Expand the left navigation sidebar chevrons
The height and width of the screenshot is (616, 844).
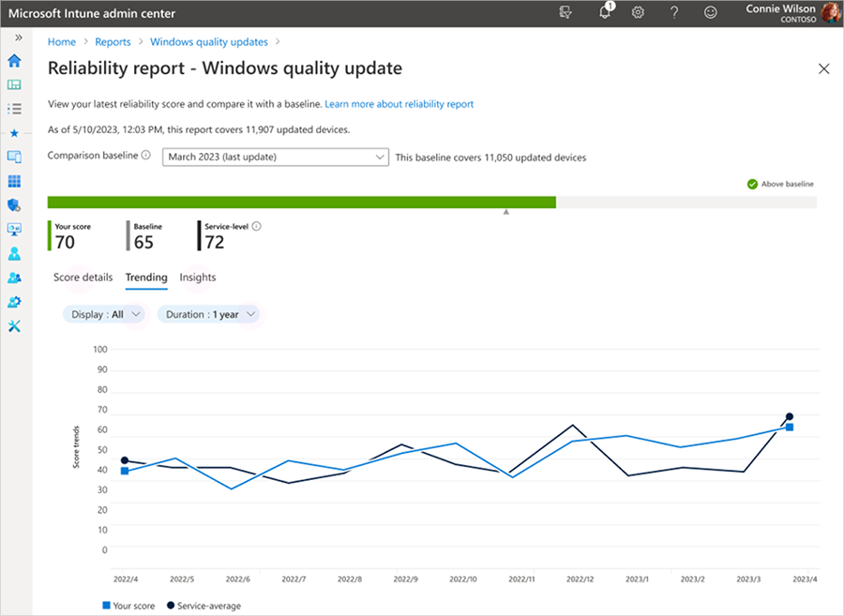click(19, 38)
